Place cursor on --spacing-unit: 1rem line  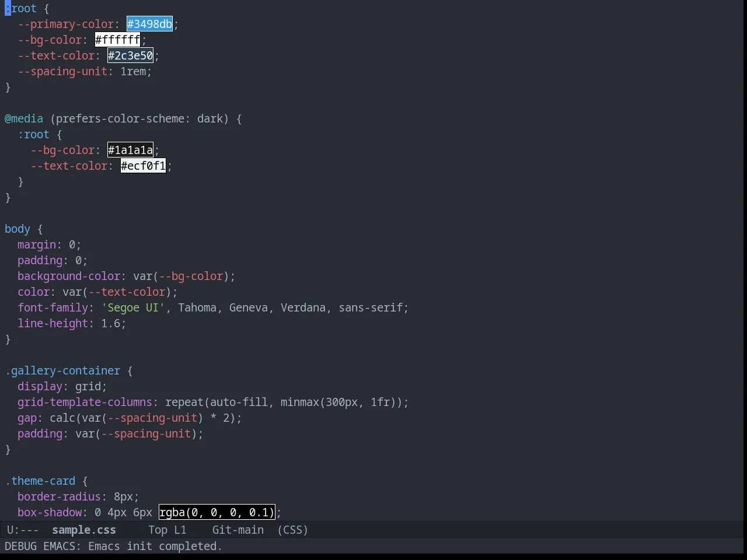coord(85,71)
